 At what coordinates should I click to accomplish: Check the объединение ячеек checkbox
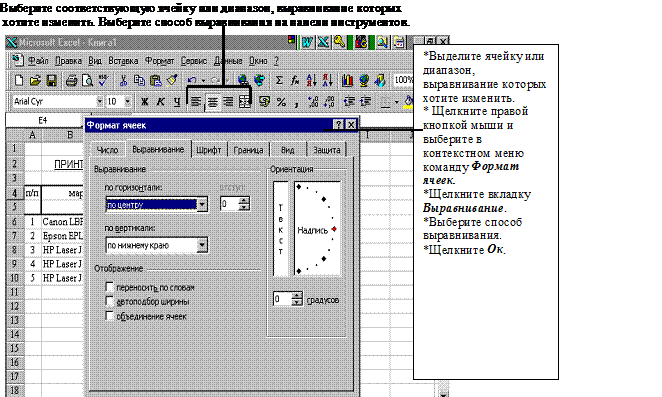[109, 316]
